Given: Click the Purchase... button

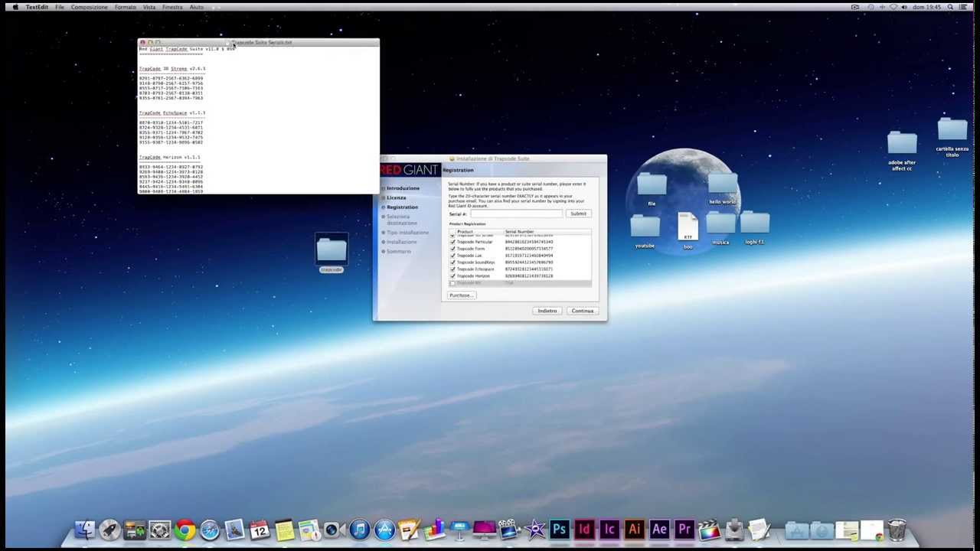Looking at the screenshot, I should [x=461, y=295].
